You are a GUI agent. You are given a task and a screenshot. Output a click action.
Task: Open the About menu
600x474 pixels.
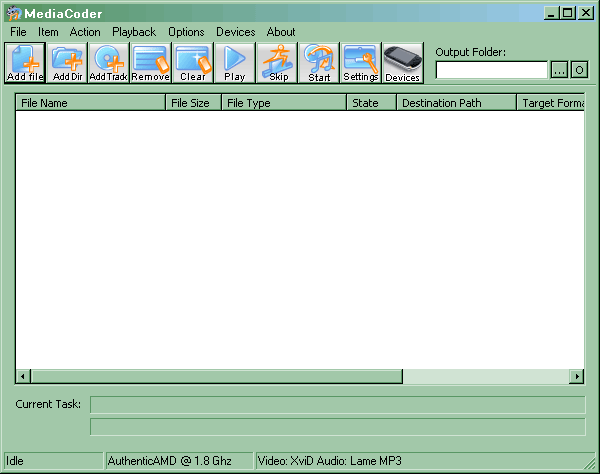[x=281, y=32]
